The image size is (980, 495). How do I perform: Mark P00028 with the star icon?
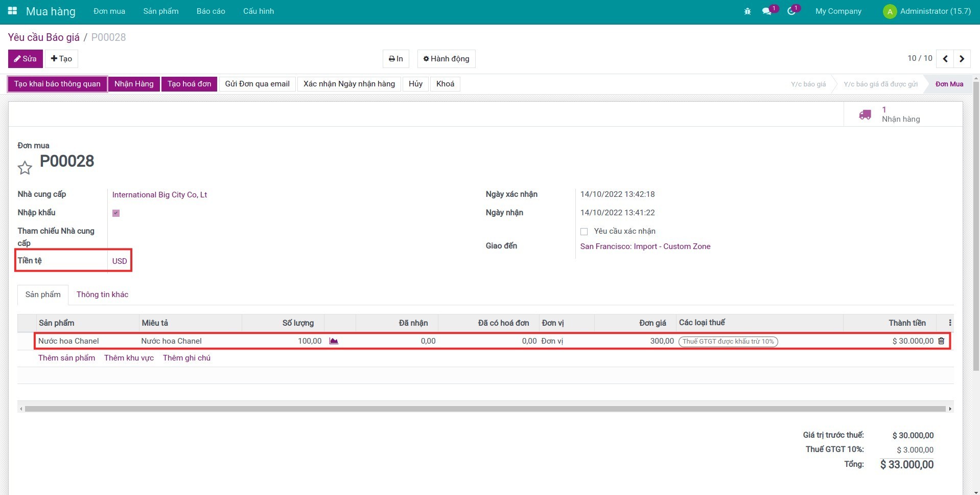pyautogui.click(x=25, y=168)
